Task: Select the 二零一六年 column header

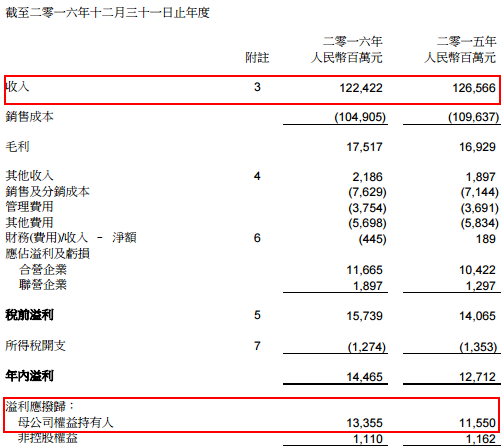Action: (352, 41)
